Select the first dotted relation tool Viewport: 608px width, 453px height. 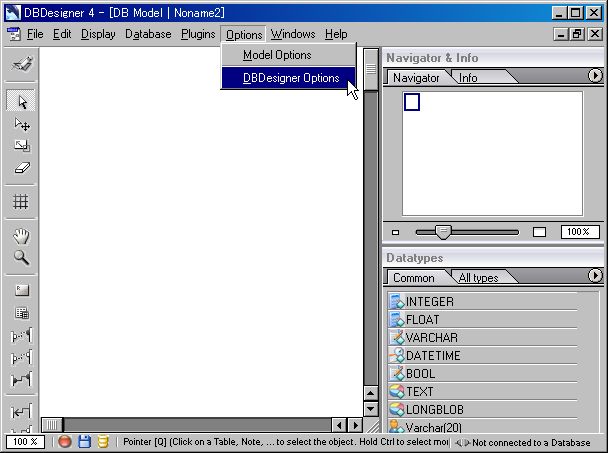point(21,335)
